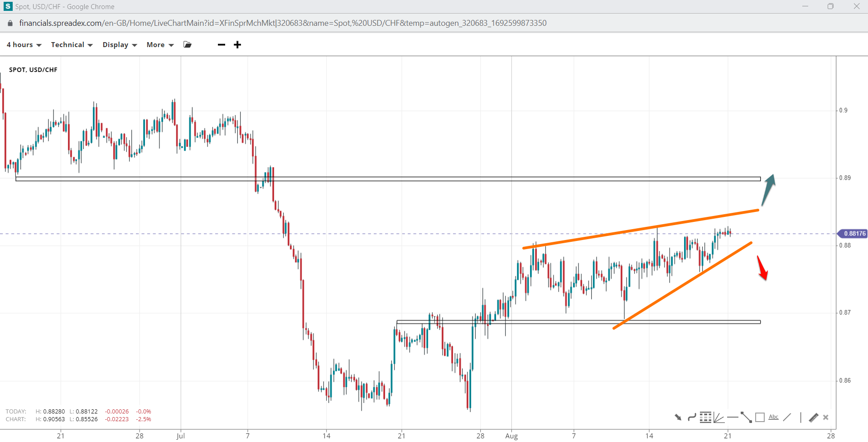
Task: Select the Fibonacci retracement tool
Action: pyautogui.click(x=705, y=417)
